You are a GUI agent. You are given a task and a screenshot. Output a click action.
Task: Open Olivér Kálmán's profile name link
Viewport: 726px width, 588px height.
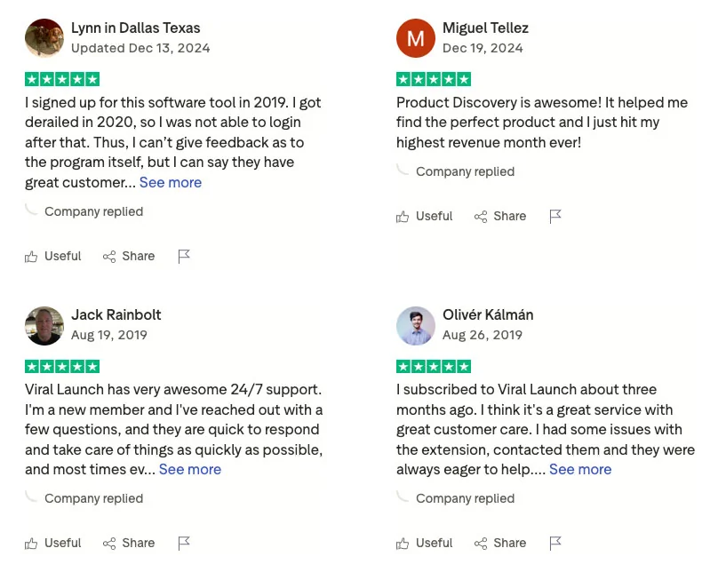(488, 315)
